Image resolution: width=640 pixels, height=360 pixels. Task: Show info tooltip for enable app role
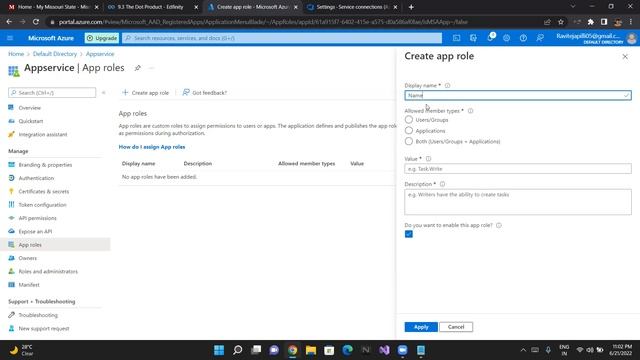(499, 225)
